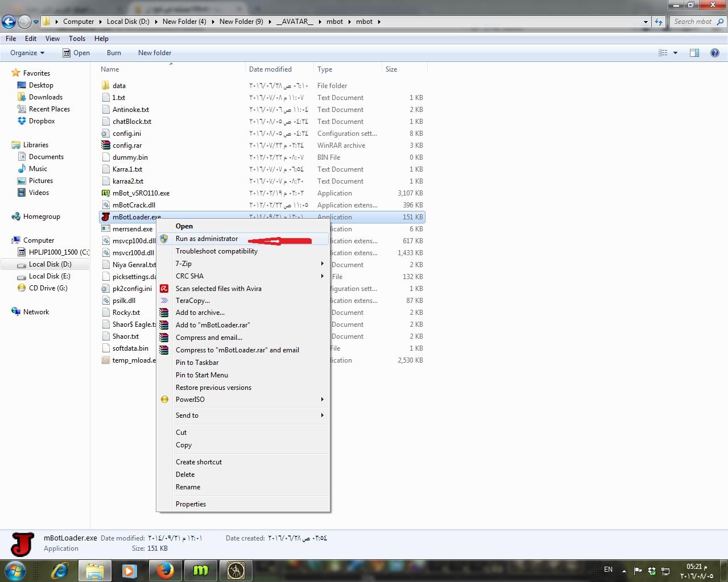The width and height of the screenshot is (728, 582).
Task: Select the Rocky.txt file
Action: (x=126, y=313)
